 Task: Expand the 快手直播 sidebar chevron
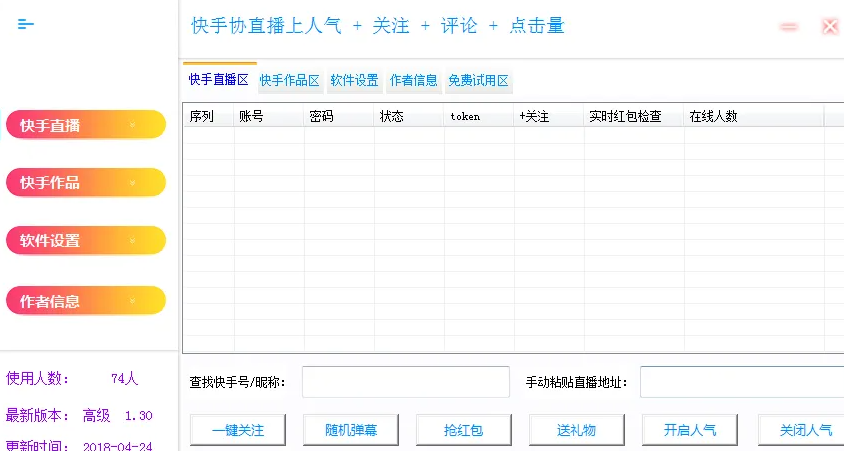click(x=133, y=125)
